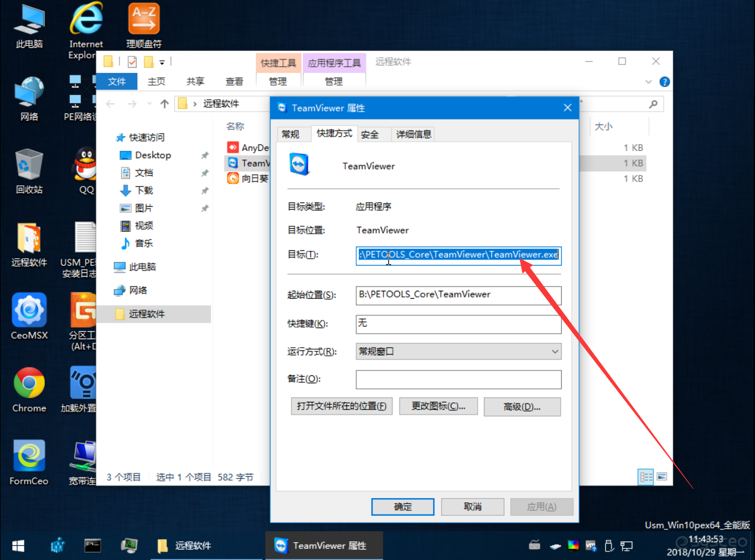This screenshot has width=755, height=560.
Task: Click the 起始位置 input field
Action: coord(459,294)
